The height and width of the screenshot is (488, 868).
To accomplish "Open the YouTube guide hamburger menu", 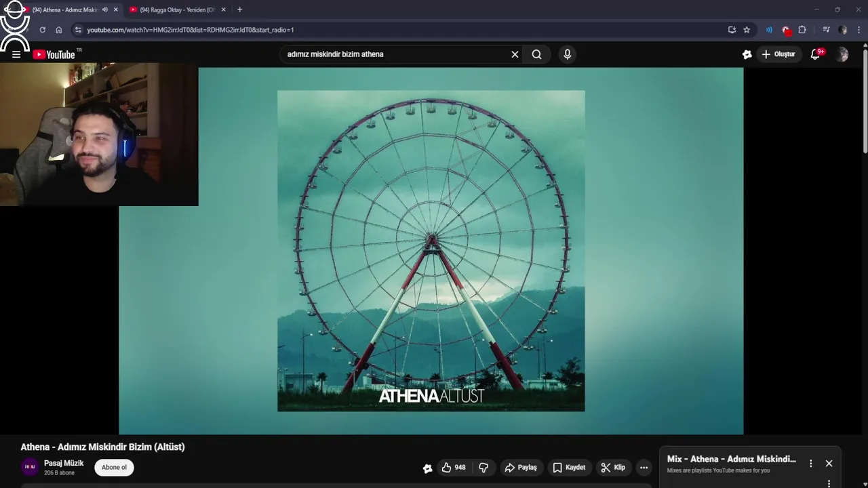I will point(16,54).
